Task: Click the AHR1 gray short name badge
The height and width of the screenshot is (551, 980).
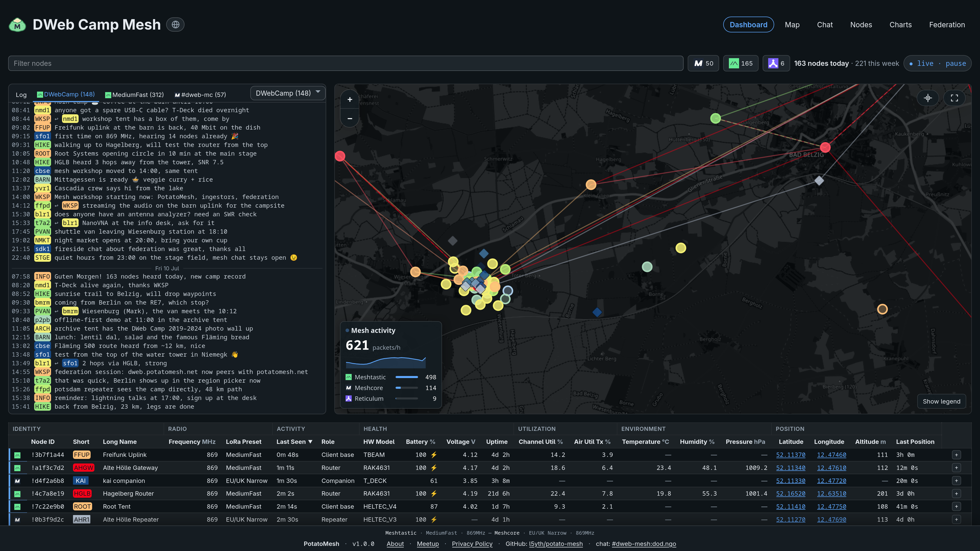Action: tap(82, 519)
